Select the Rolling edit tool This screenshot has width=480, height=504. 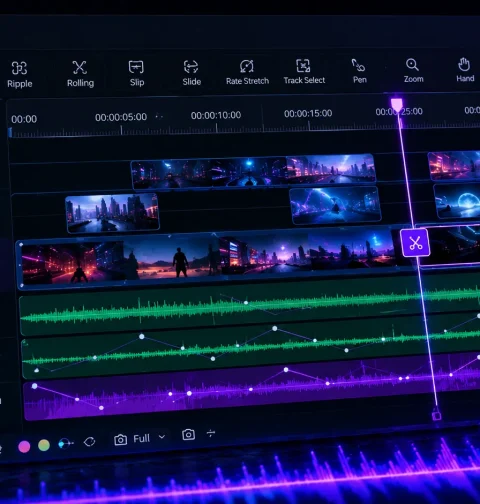tap(80, 74)
